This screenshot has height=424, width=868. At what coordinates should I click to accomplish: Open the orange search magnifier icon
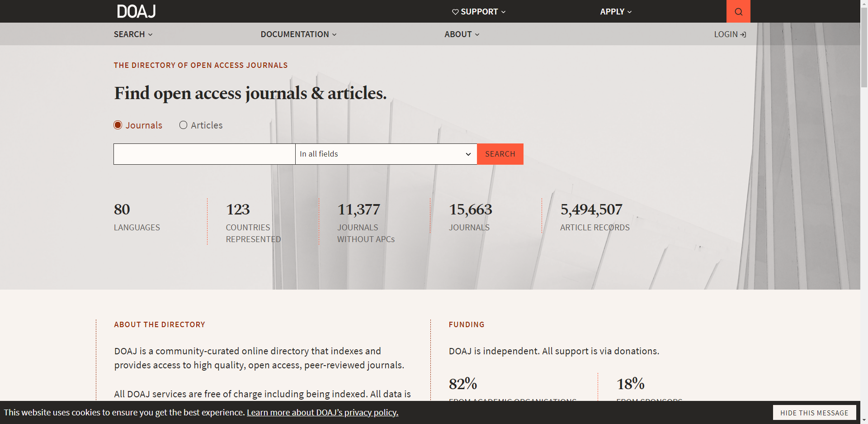click(738, 11)
